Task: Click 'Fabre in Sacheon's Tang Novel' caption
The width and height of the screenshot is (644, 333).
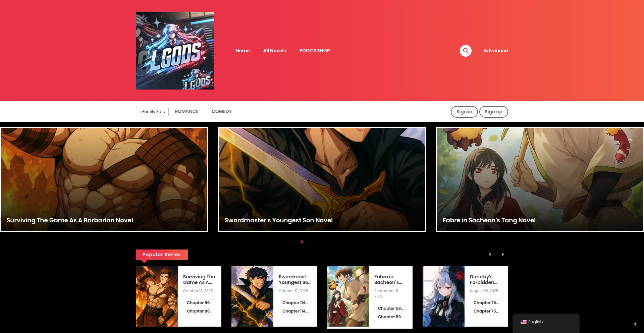Action: (x=489, y=220)
